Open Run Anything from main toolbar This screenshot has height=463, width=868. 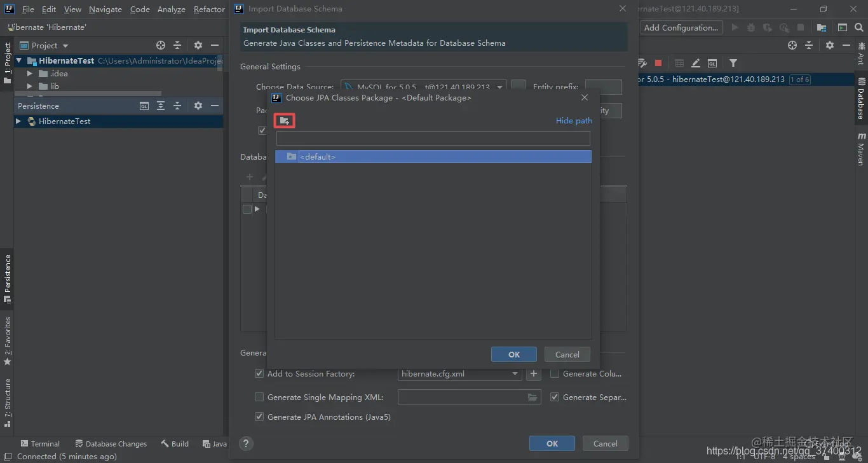pyautogui.click(x=843, y=27)
